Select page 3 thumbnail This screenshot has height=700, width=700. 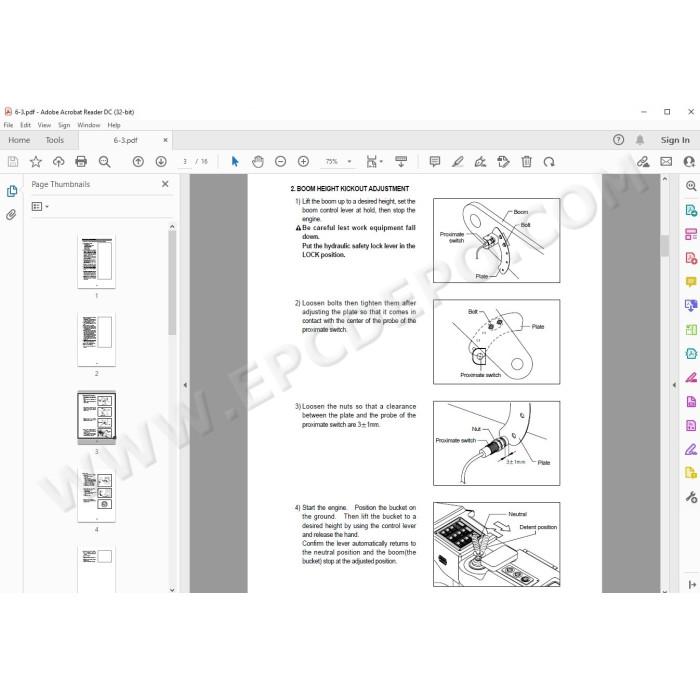96,417
